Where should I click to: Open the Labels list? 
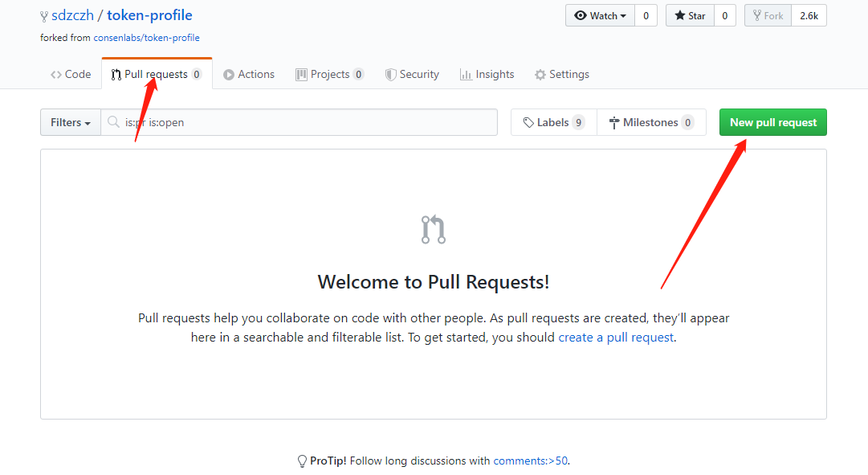coord(553,122)
